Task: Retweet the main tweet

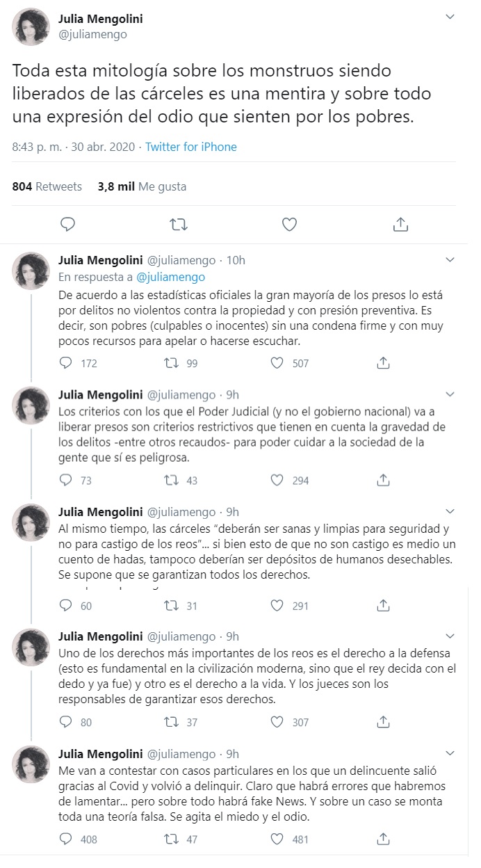Action: [179, 224]
